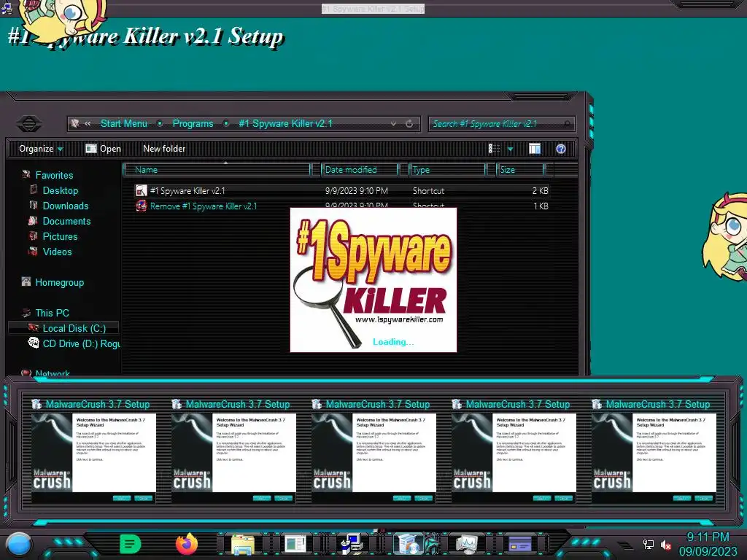The width and height of the screenshot is (747, 560).
Task: Sort by Size column header
Action: pyautogui.click(x=520, y=169)
